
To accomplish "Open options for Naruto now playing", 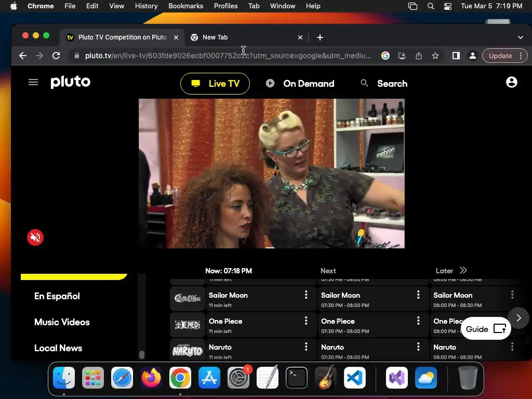I will 306,347.
